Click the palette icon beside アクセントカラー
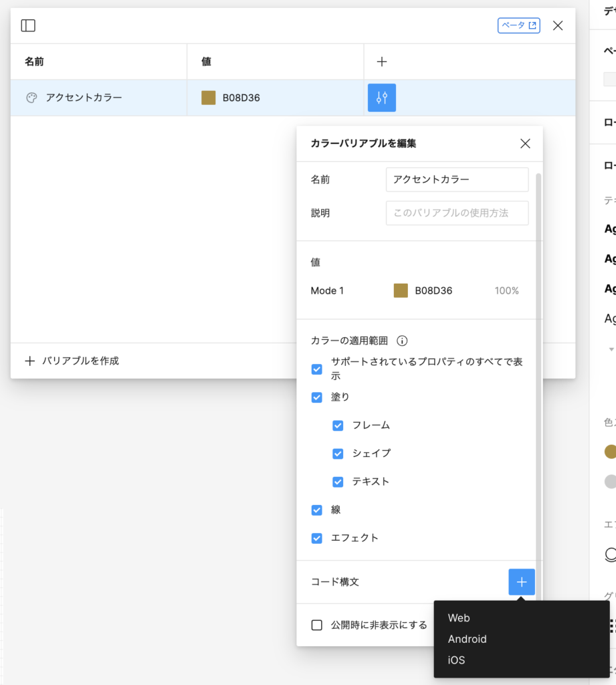The image size is (616, 685). [x=31, y=98]
